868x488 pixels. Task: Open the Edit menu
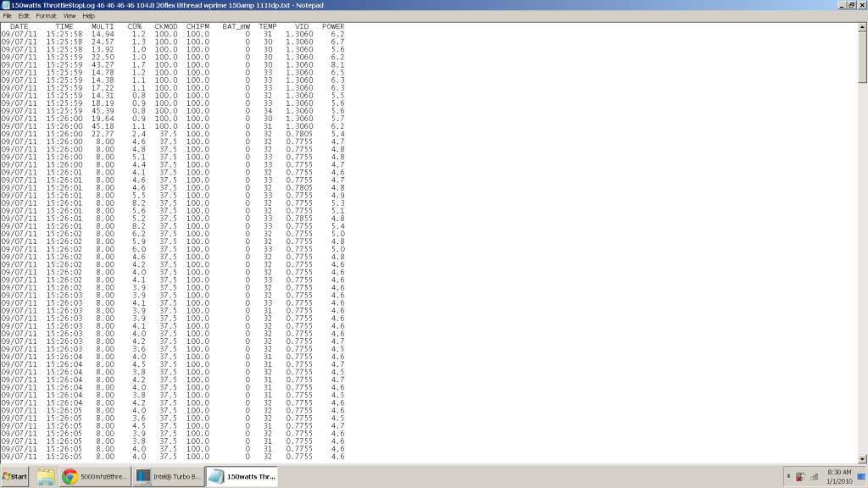click(x=23, y=16)
